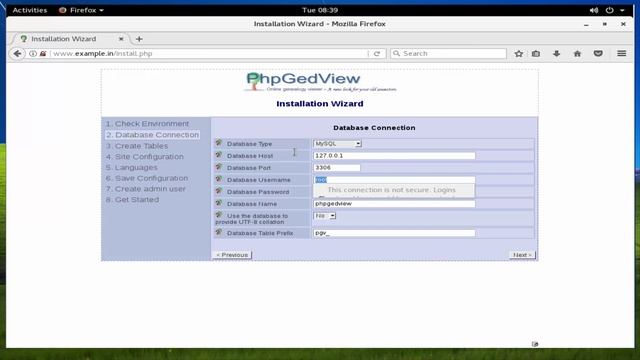Click the Database Host field 127.0.0.1

coord(394,156)
